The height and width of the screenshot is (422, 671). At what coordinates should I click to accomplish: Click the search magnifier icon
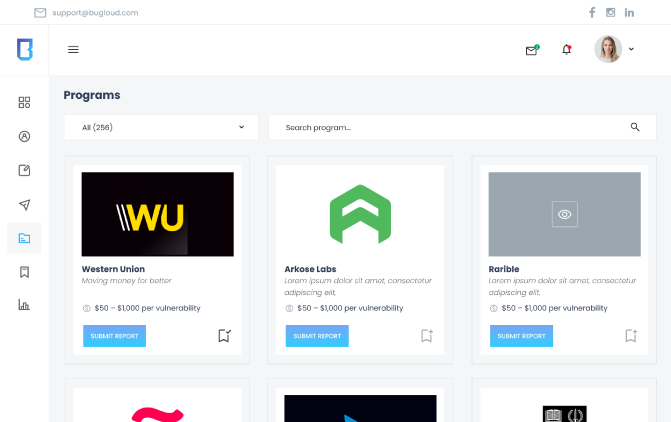click(x=635, y=127)
